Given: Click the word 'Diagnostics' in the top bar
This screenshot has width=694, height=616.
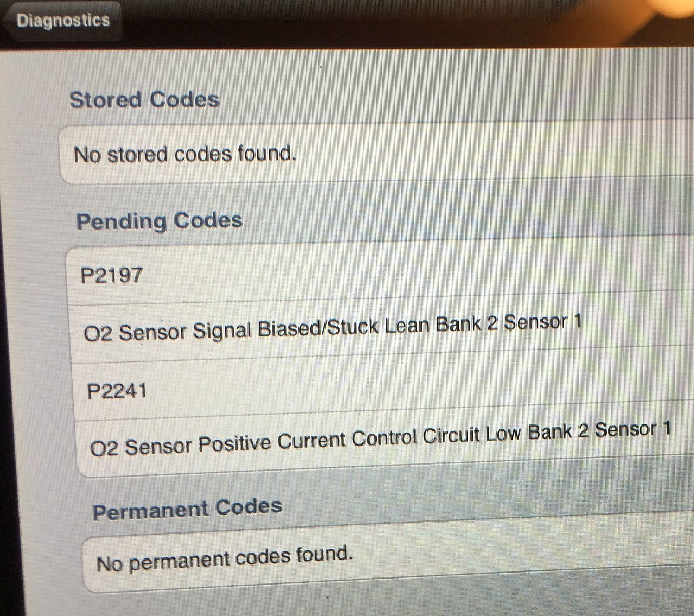Looking at the screenshot, I should [x=63, y=21].
